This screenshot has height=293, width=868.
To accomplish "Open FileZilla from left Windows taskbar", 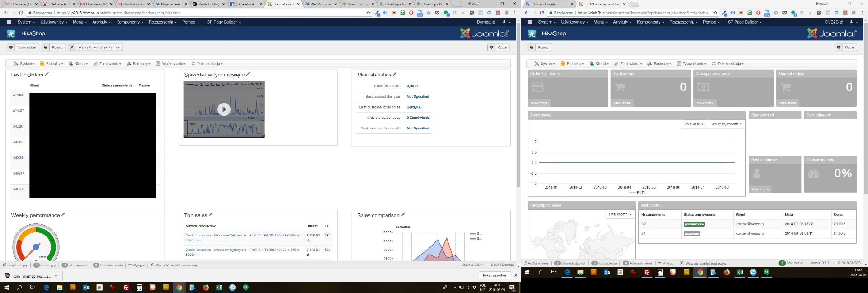I will pyautogui.click(x=126, y=288).
